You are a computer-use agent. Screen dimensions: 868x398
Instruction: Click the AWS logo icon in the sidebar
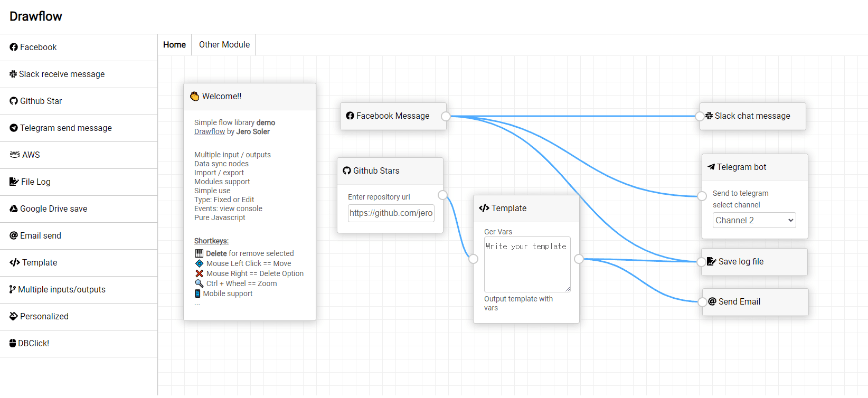coord(15,154)
